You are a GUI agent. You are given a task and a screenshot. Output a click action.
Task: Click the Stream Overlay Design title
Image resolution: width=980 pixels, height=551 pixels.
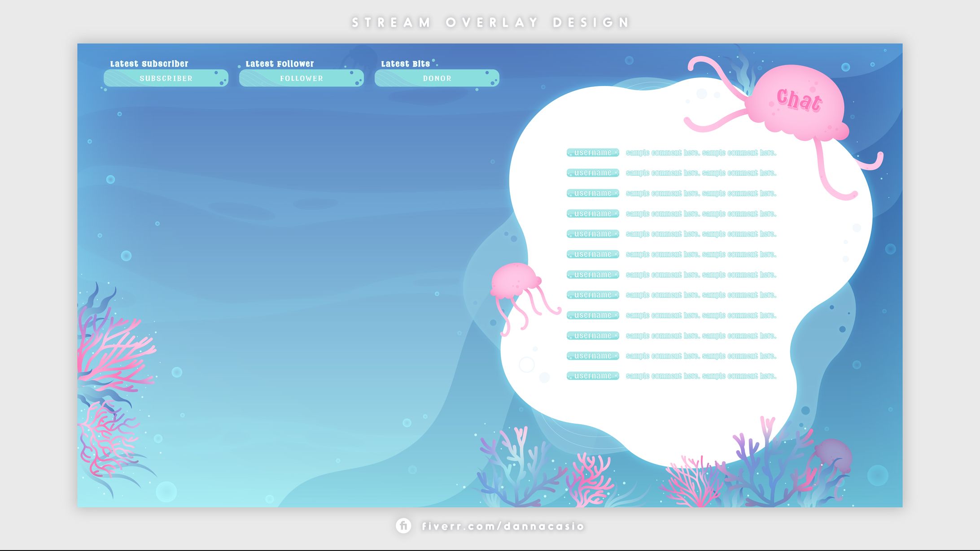coord(490,20)
